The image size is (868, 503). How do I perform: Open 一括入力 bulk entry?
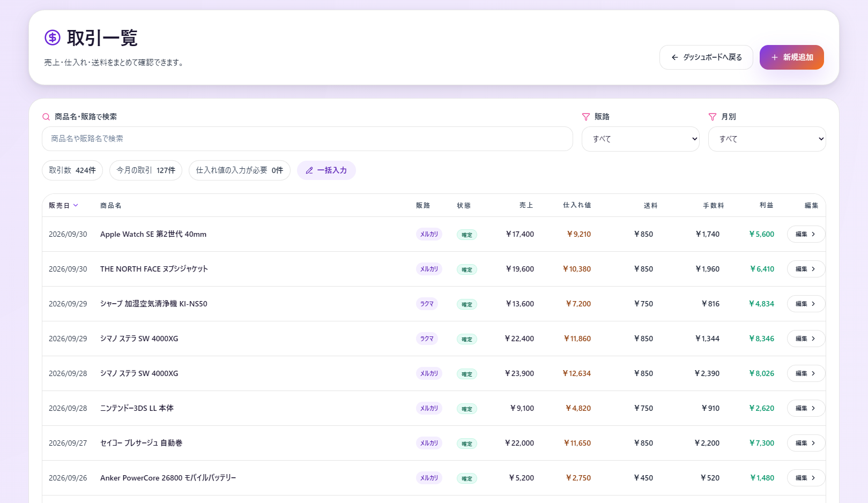(x=327, y=170)
